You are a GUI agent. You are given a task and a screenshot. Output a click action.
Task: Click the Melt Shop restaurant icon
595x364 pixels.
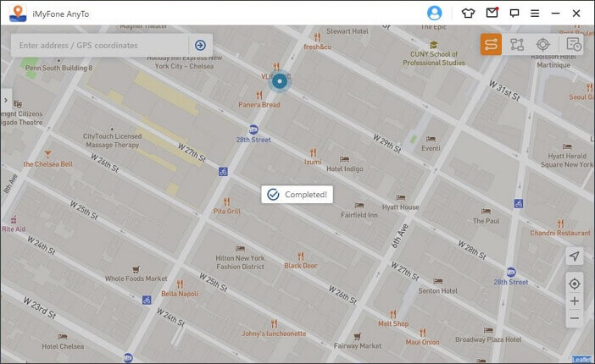coord(393,314)
